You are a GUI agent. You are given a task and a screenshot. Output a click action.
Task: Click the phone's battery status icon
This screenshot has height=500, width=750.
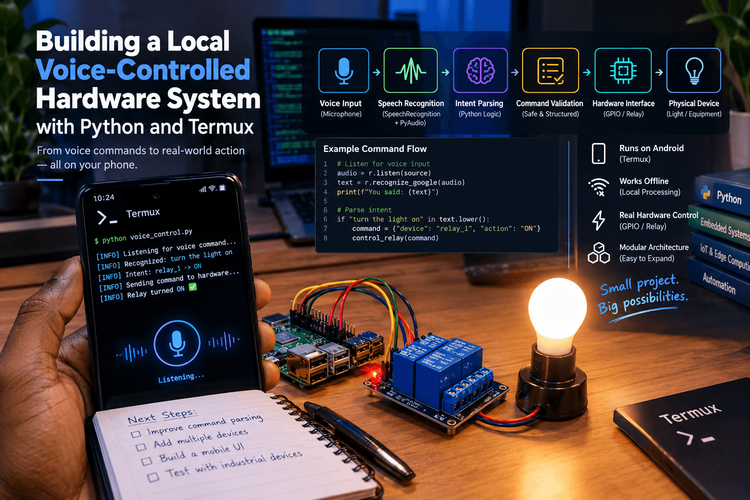pos(222,188)
